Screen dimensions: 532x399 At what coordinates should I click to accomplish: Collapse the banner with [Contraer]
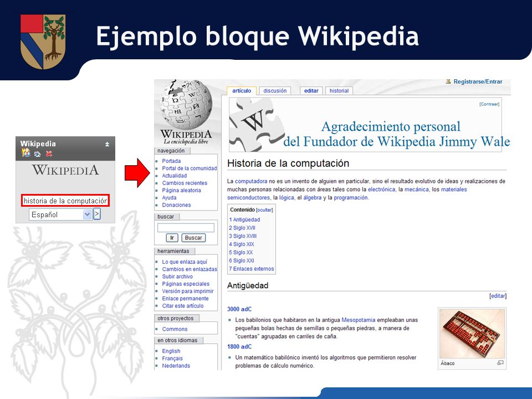tap(489, 104)
